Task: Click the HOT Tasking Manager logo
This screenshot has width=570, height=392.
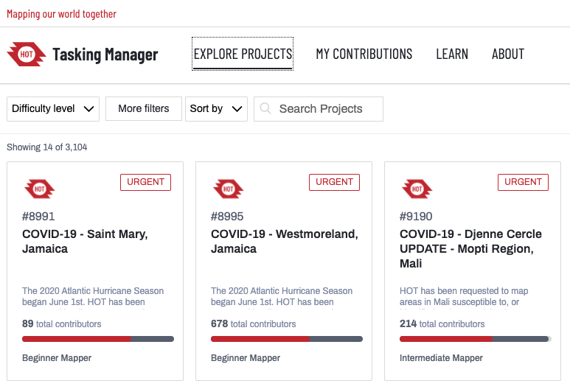Action: [27, 55]
